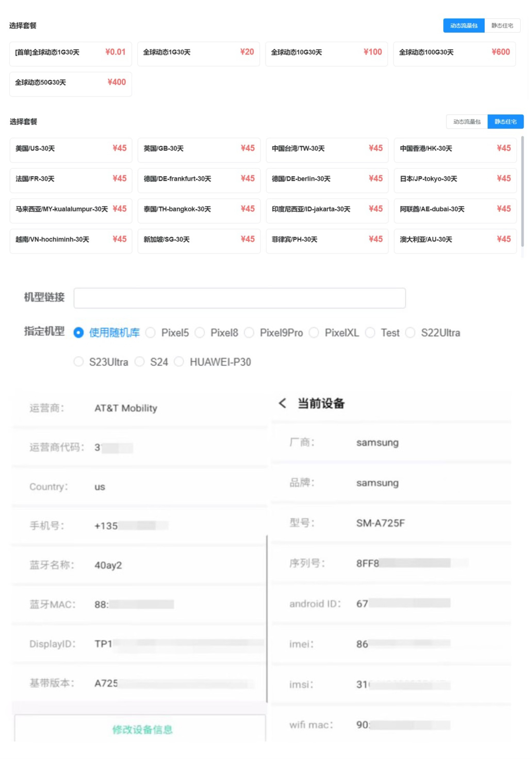This screenshot has width=532, height=759.
Task: Select the 使用随机库 radio option
Action: pos(79,333)
